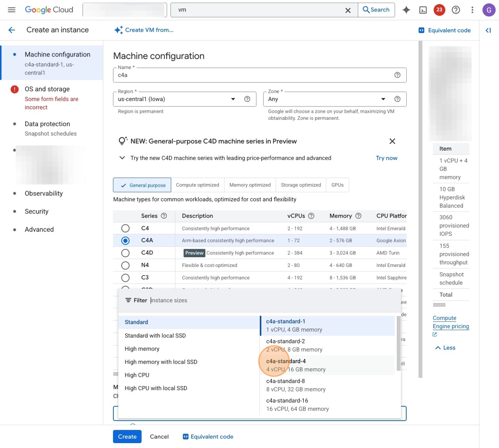Choose the High CPU category
This screenshot has width=499, height=448.
pos(189,375)
